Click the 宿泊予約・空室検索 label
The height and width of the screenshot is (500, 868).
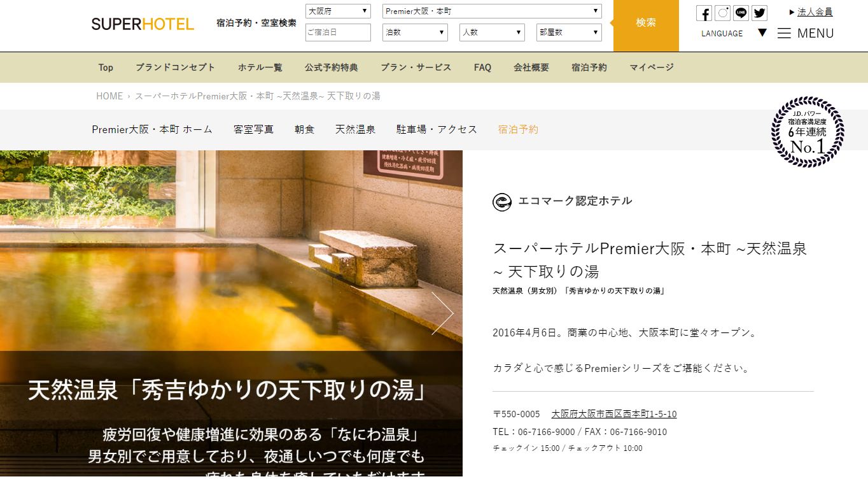[256, 23]
